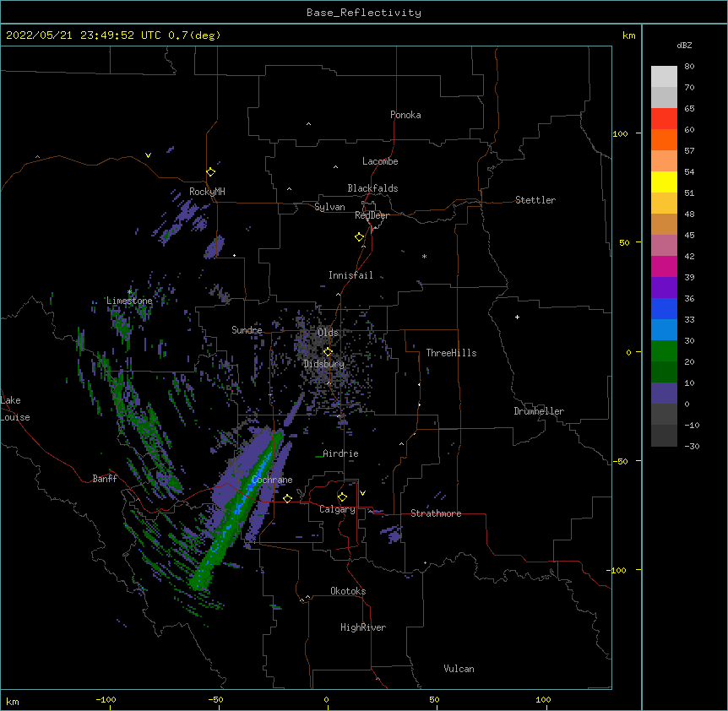Click the Ponoka city label
The height and width of the screenshot is (711, 728).
click(405, 115)
